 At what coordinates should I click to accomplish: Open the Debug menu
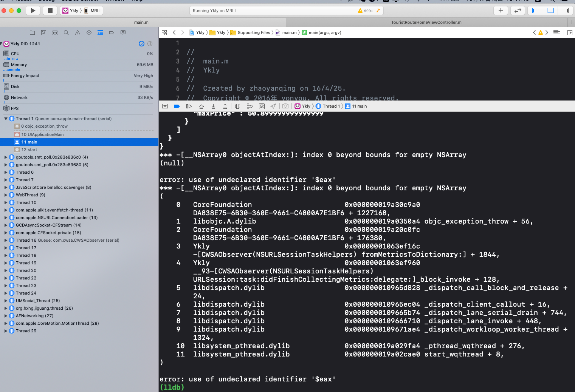[46, 1]
